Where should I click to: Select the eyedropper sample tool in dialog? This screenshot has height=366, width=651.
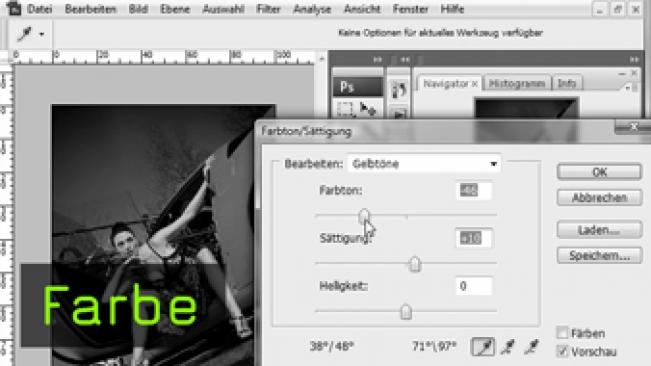(483, 346)
